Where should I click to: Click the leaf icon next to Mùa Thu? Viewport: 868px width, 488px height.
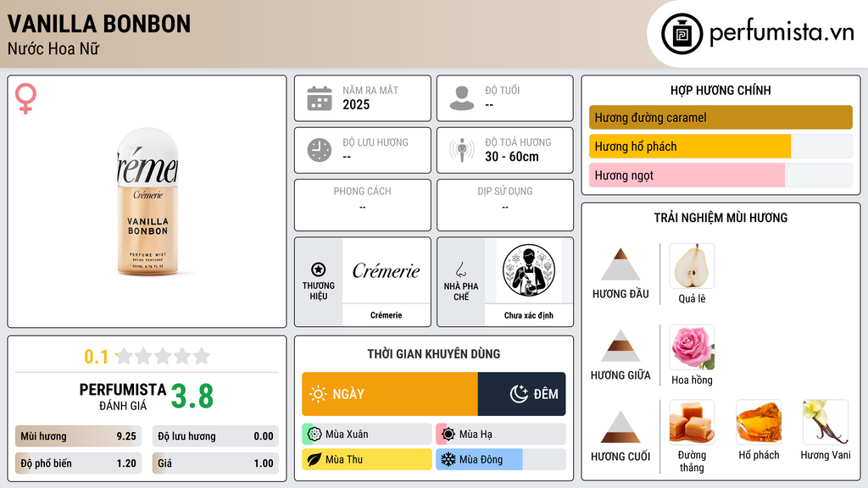(x=314, y=459)
